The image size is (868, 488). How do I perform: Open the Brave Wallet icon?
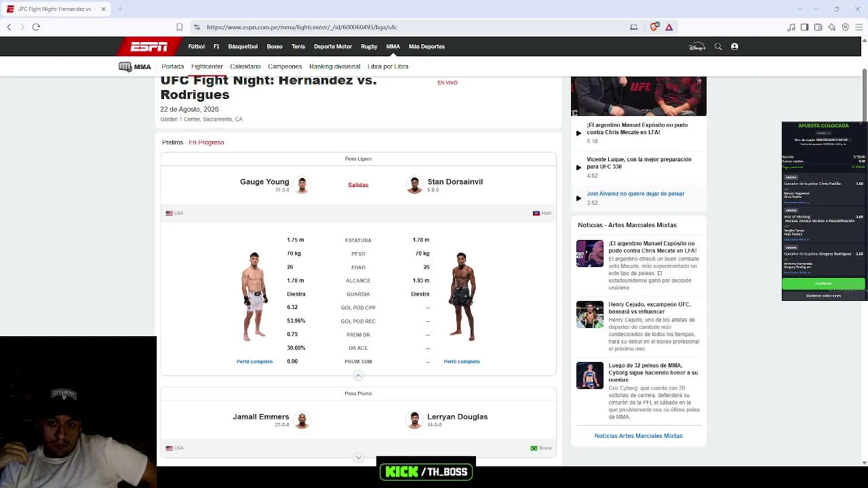click(818, 27)
